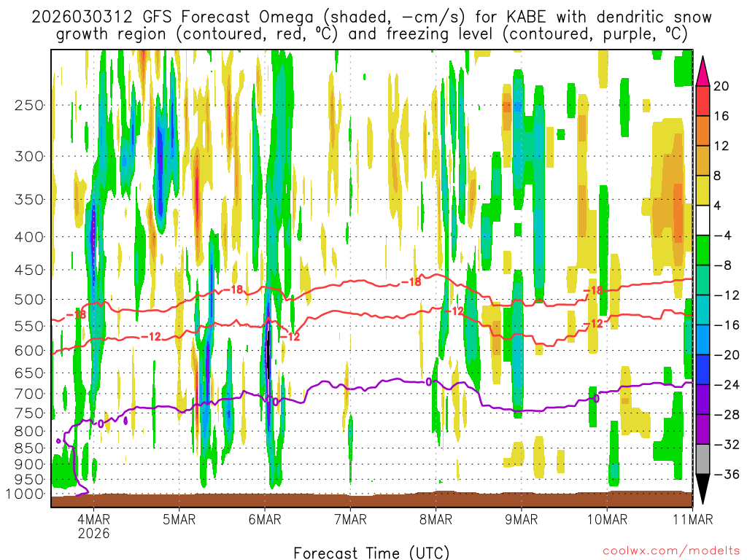Viewport: 747px width, 560px height.
Task: Click the 300 pressure level label
Action: point(29,156)
